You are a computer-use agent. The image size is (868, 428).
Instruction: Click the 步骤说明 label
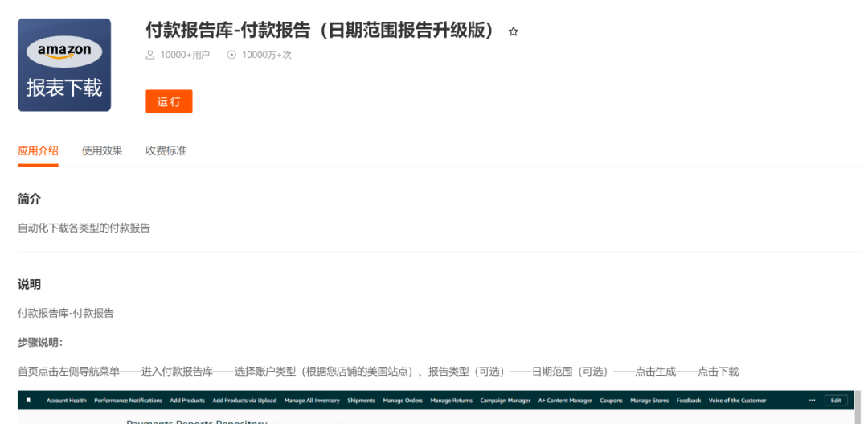40,342
